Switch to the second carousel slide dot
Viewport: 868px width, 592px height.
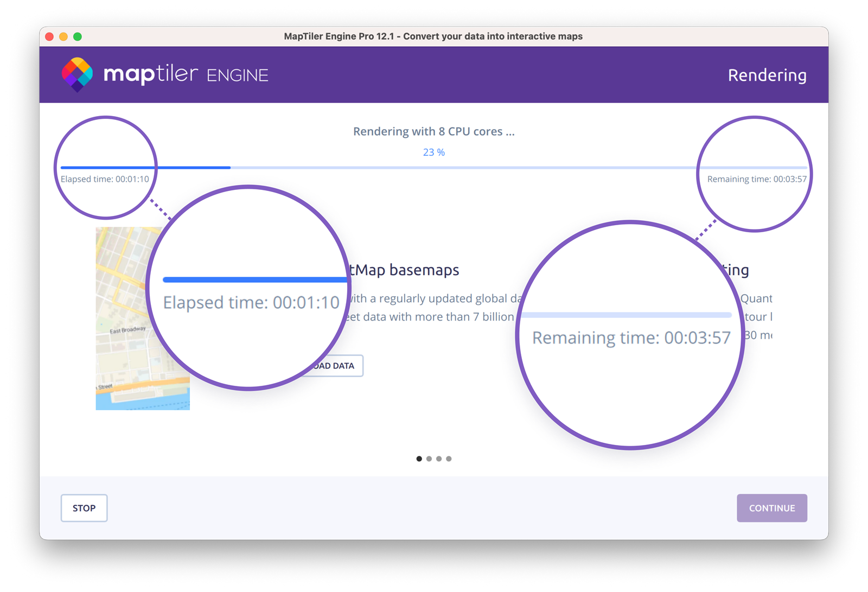(429, 459)
